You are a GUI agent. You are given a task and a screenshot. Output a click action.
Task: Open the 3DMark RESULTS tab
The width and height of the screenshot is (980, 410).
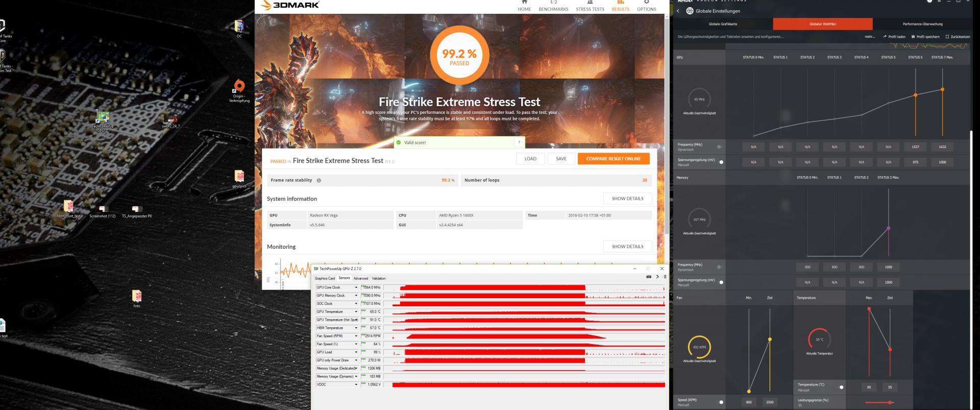point(620,6)
